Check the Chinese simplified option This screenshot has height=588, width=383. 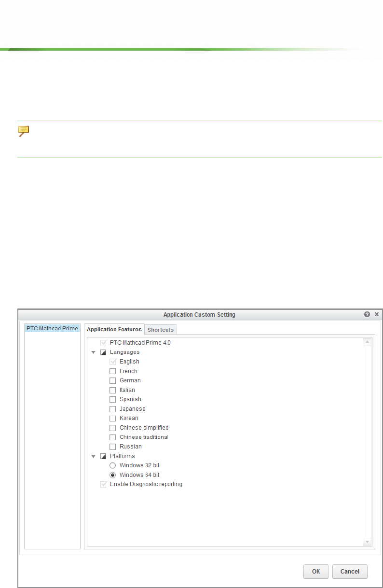(113, 428)
